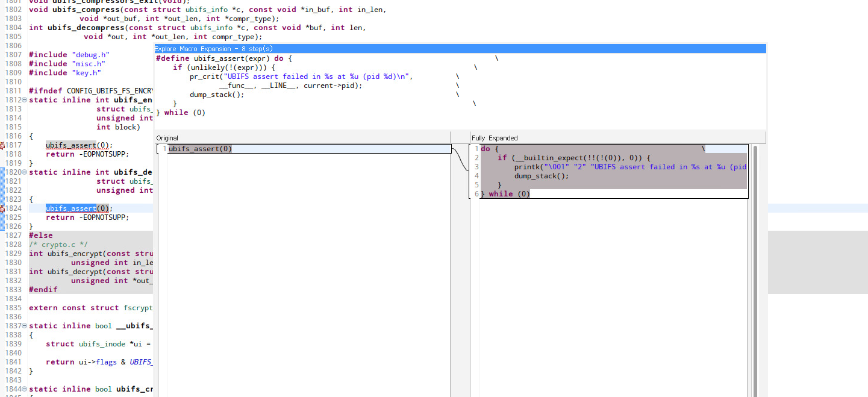
Task: Click 'return -EOPNOTSUPP;' on line 1818
Action: [x=87, y=154]
